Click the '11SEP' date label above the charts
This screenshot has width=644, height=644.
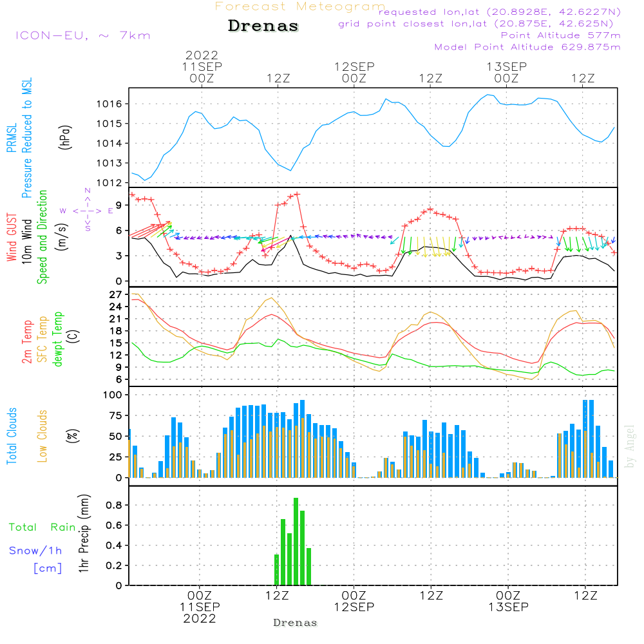click(x=202, y=66)
